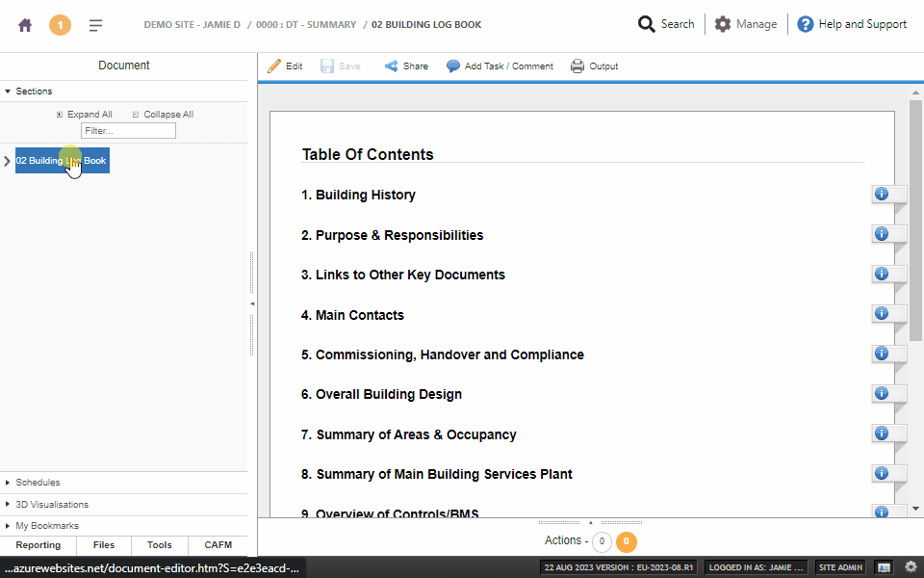The image size is (924, 578).
Task: Click the Expand All plus icon
Action: tap(60, 115)
